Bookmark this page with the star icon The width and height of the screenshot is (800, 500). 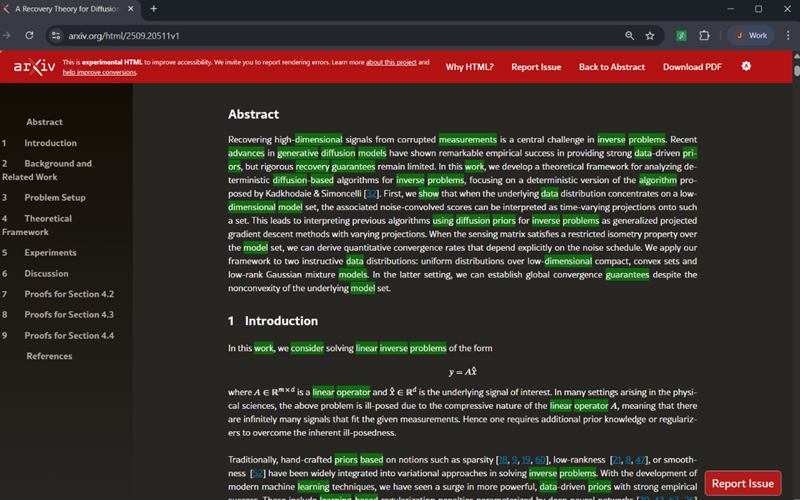point(650,35)
